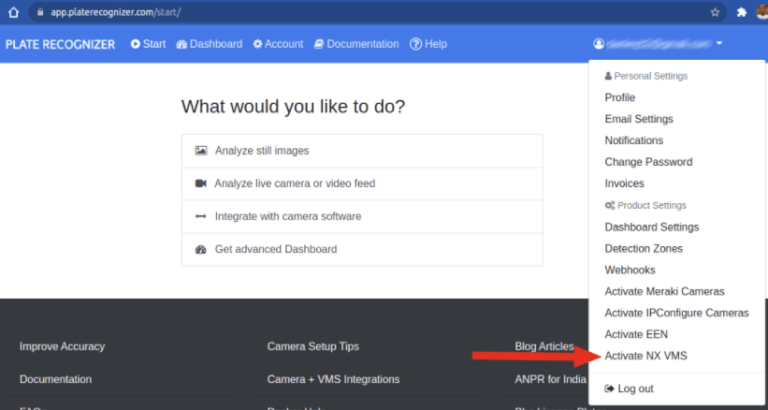Collapse the user account dropdown arrow
This screenshot has width=768, height=410.
click(719, 44)
